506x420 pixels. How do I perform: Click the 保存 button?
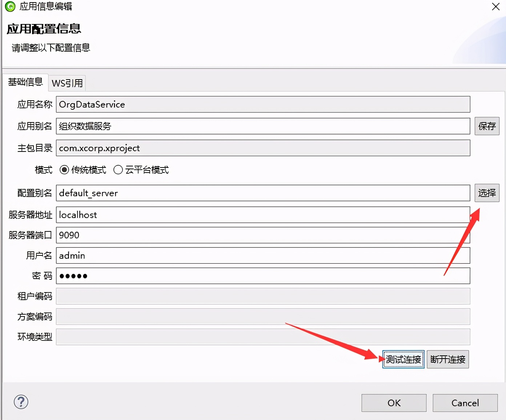(487, 126)
